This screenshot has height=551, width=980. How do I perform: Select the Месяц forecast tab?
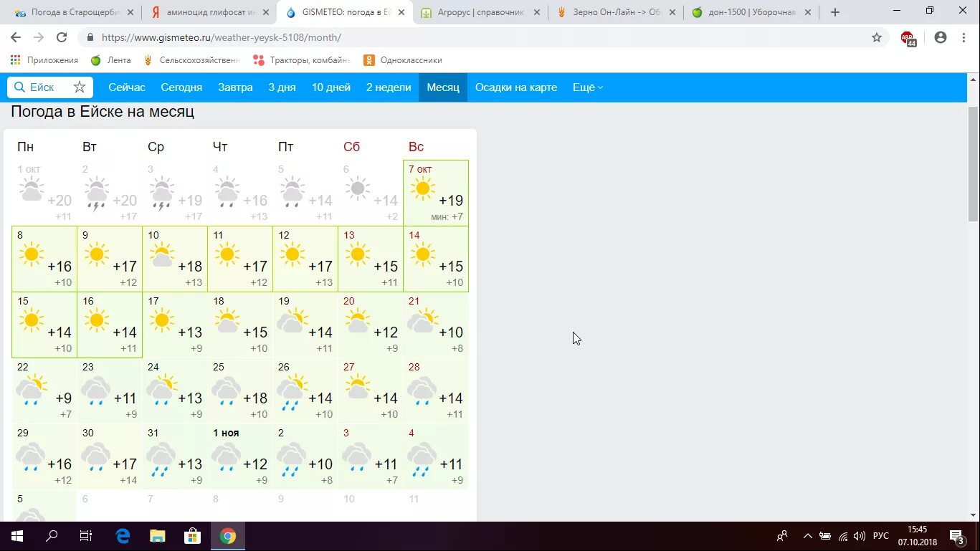[x=443, y=87]
